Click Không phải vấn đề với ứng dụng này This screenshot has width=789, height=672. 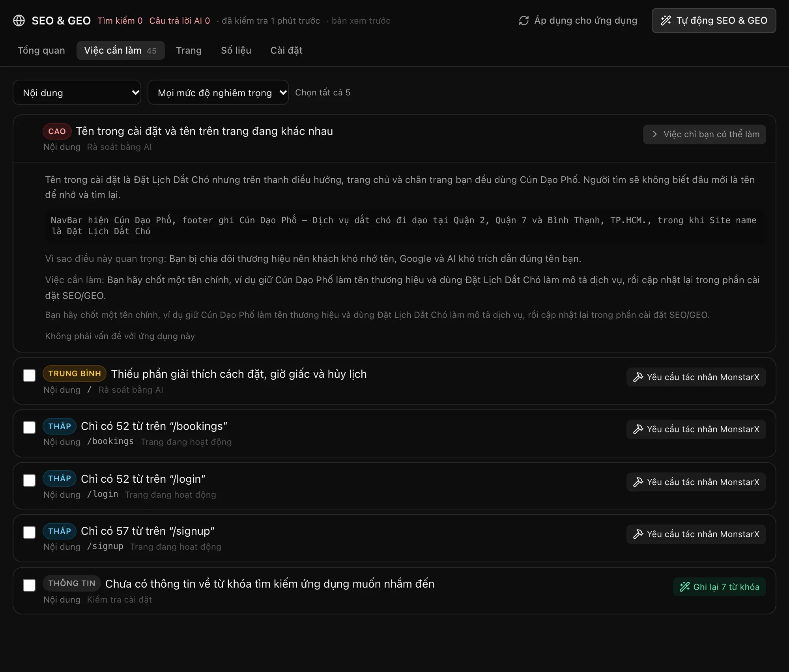120,336
